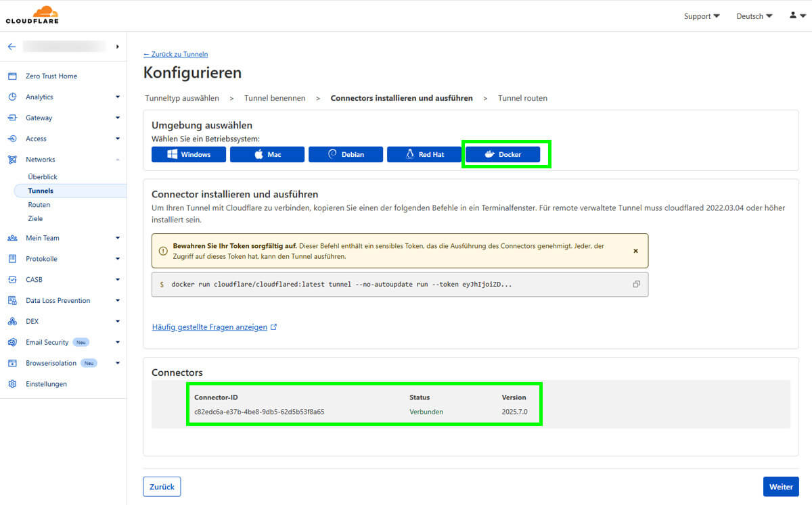Open Überblick under Networks
The width and height of the screenshot is (812, 505).
[43, 177]
